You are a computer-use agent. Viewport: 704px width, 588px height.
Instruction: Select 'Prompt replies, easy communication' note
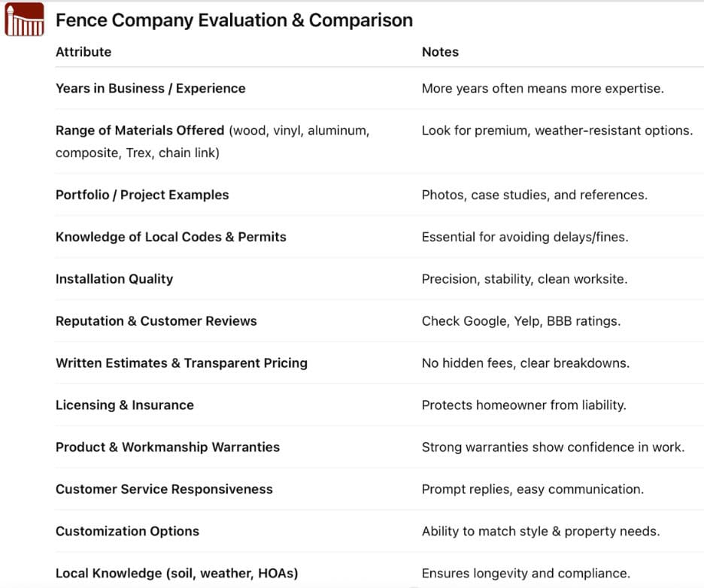(x=533, y=489)
